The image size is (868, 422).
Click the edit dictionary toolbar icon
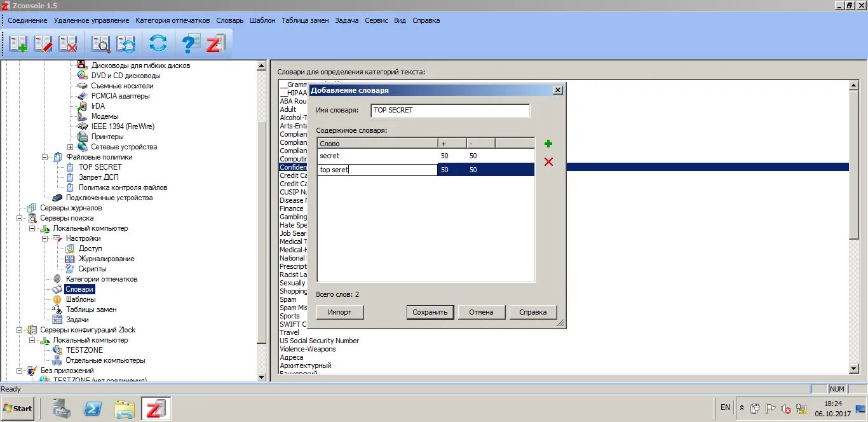point(43,44)
